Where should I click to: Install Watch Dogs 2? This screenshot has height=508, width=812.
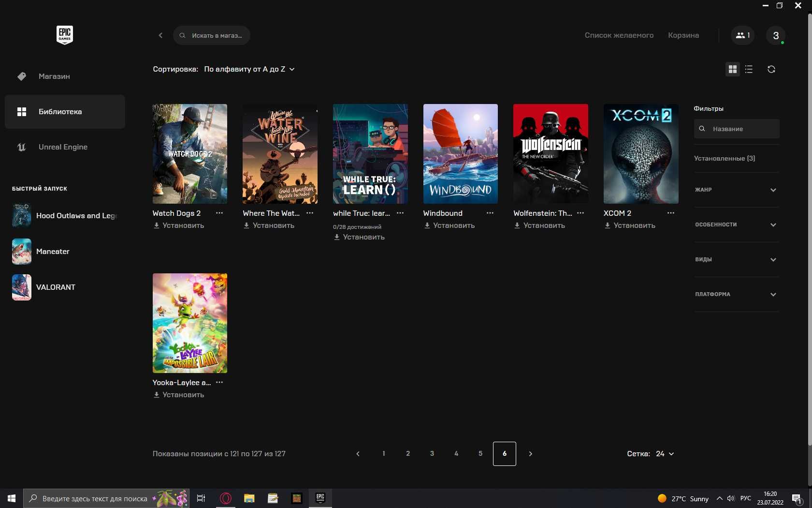179,225
